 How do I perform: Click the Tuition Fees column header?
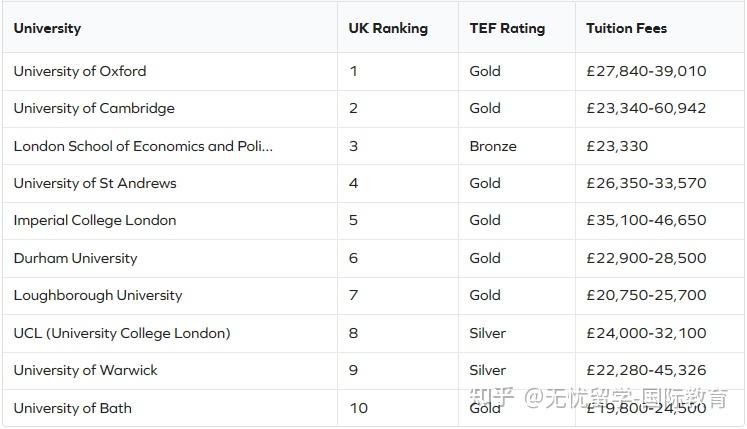click(626, 28)
